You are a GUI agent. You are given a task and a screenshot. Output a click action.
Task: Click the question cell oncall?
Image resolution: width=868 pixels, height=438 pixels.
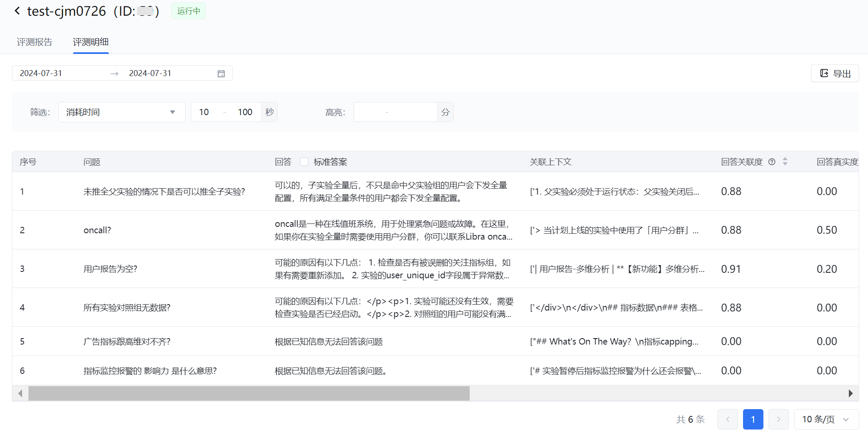pyautogui.click(x=97, y=230)
